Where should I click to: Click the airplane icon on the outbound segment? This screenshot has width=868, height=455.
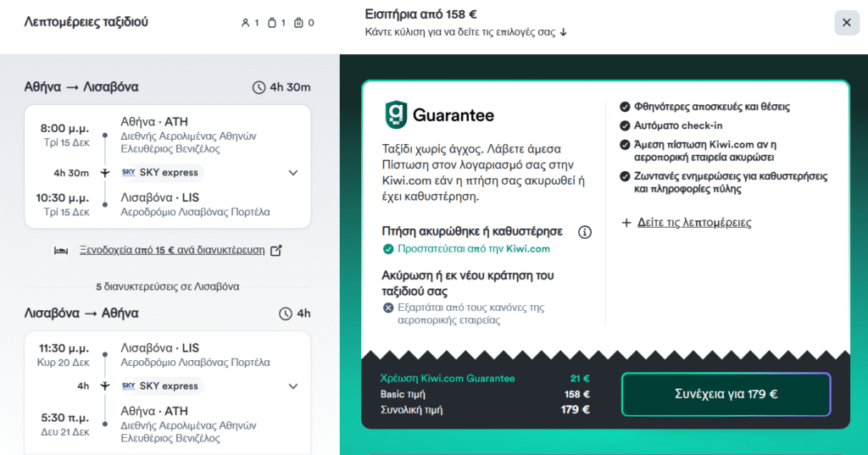pyautogui.click(x=104, y=173)
